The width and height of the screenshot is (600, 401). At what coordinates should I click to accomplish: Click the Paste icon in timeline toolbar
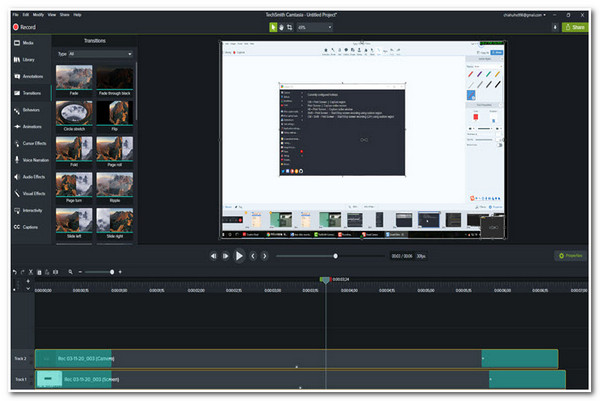(47, 272)
